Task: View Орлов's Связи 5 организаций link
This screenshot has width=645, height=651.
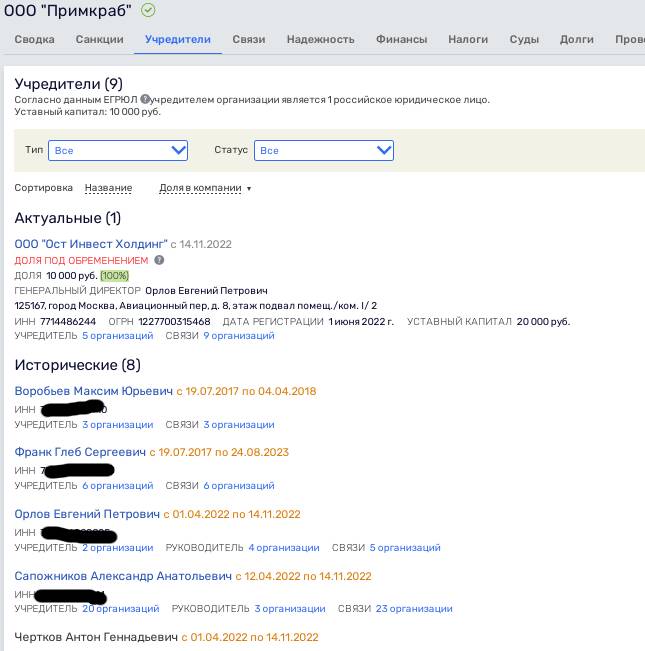Action: tap(405, 548)
